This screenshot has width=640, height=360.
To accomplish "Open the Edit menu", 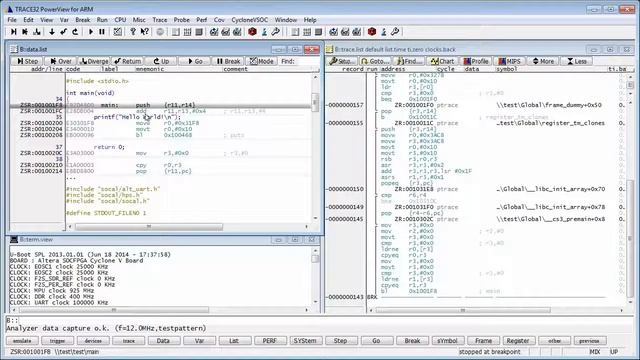I will [28, 20].
